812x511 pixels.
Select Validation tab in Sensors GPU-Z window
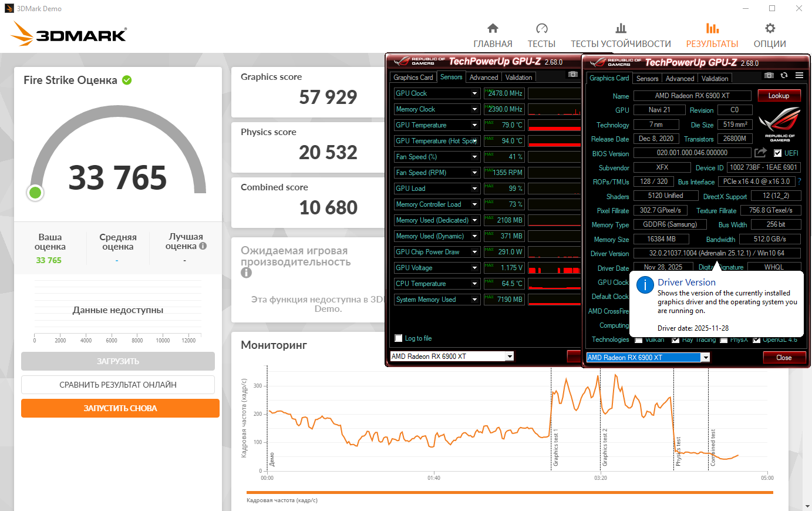519,78
